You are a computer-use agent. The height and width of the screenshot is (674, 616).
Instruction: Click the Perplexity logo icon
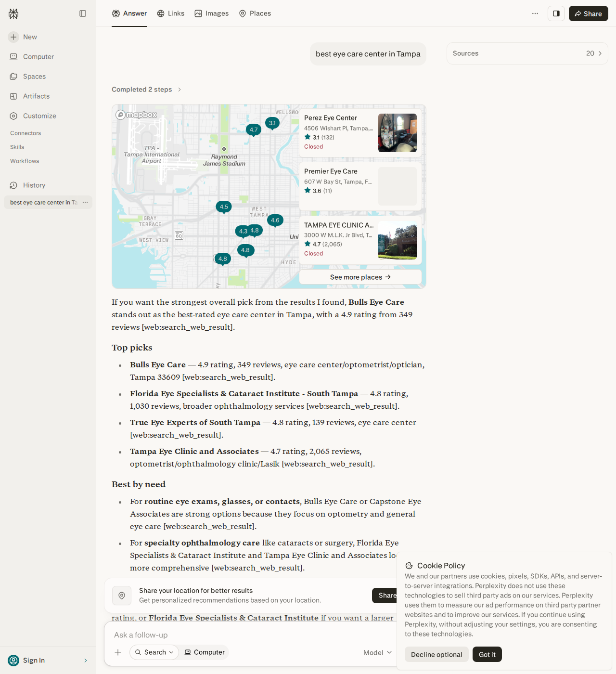pos(13,13)
